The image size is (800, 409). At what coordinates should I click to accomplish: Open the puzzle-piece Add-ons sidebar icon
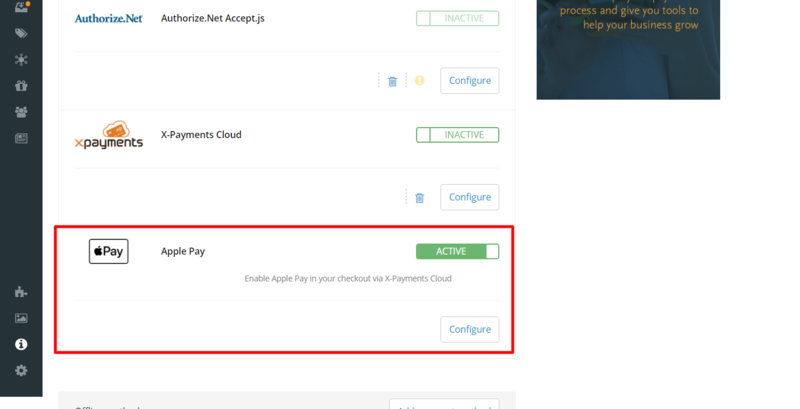tap(21, 292)
